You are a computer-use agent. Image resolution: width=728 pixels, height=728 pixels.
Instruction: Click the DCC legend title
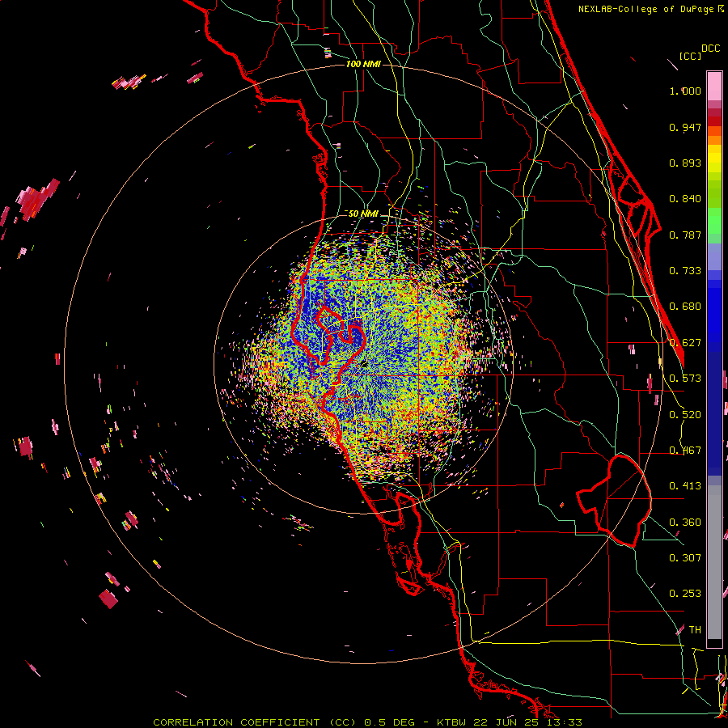[711, 49]
